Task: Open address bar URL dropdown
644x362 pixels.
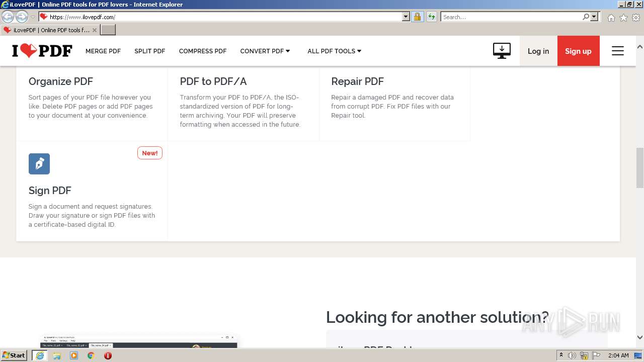Action: [406, 17]
